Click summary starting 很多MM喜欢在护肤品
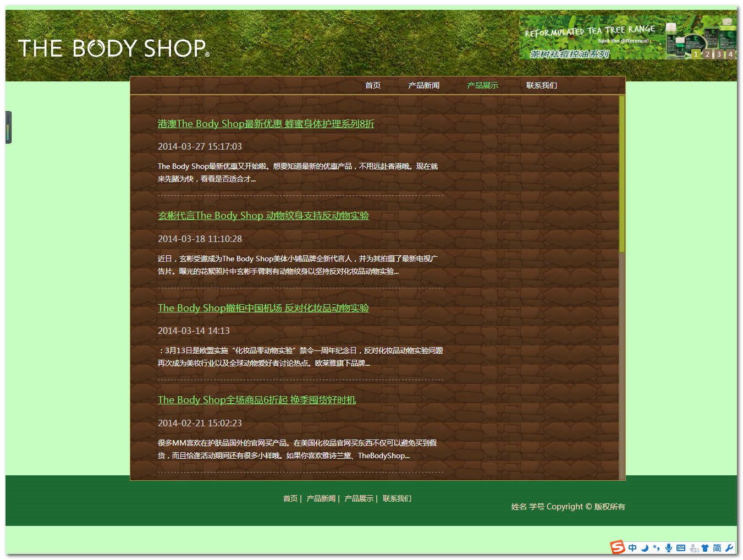Image resolution: width=743 pixels, height=560 pixels. (298, 449)
